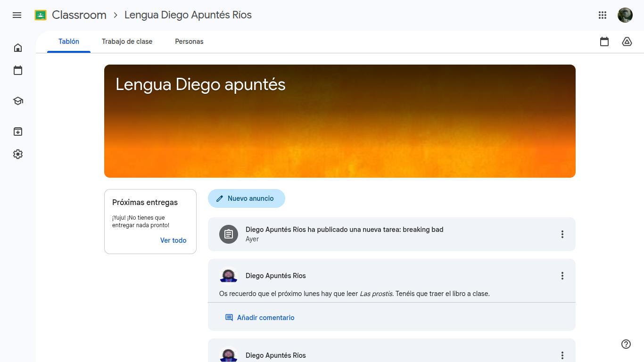Open the help question mark button

tap(626, 344)
